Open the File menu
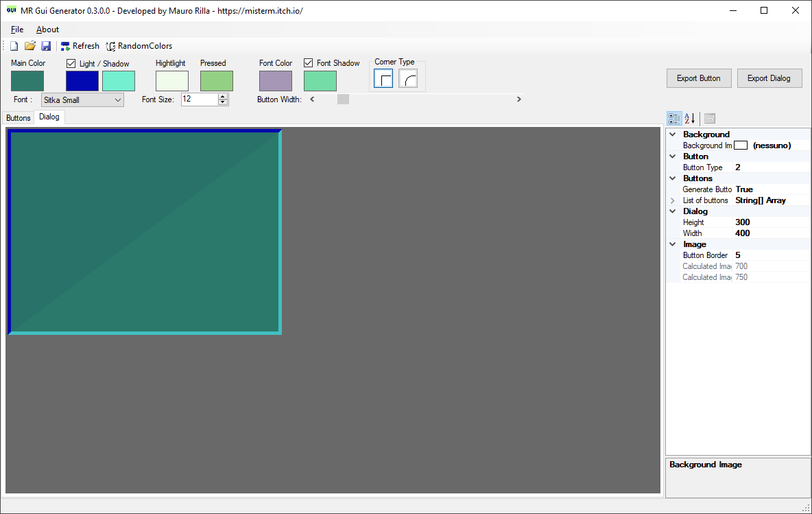 tap(17, 30)
